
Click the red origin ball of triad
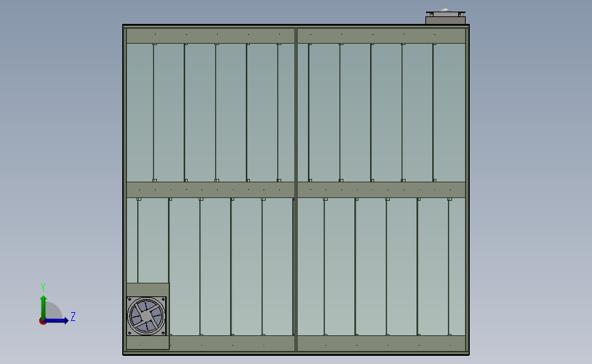[42, 322]
